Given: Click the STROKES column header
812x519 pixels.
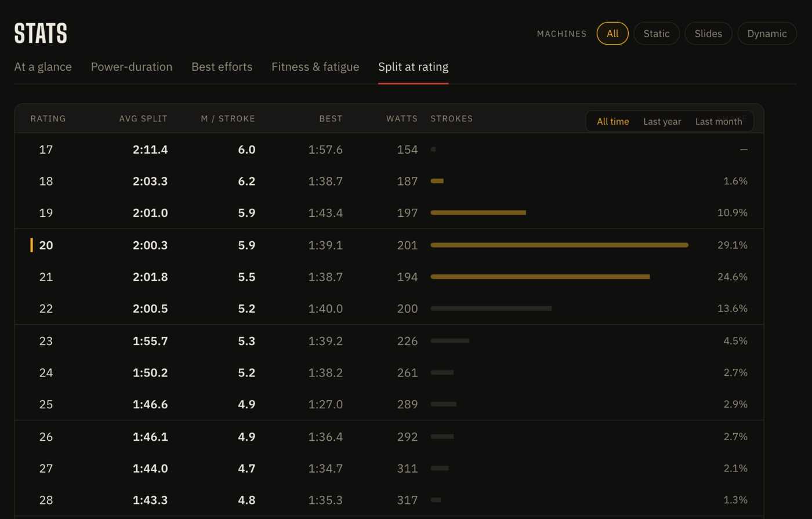Looking at the screenshot, I should point(452,118).
